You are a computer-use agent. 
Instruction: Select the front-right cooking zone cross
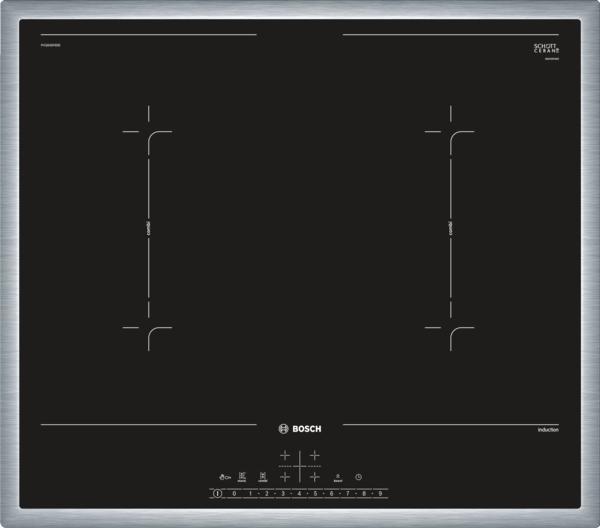tap(314, 477)
